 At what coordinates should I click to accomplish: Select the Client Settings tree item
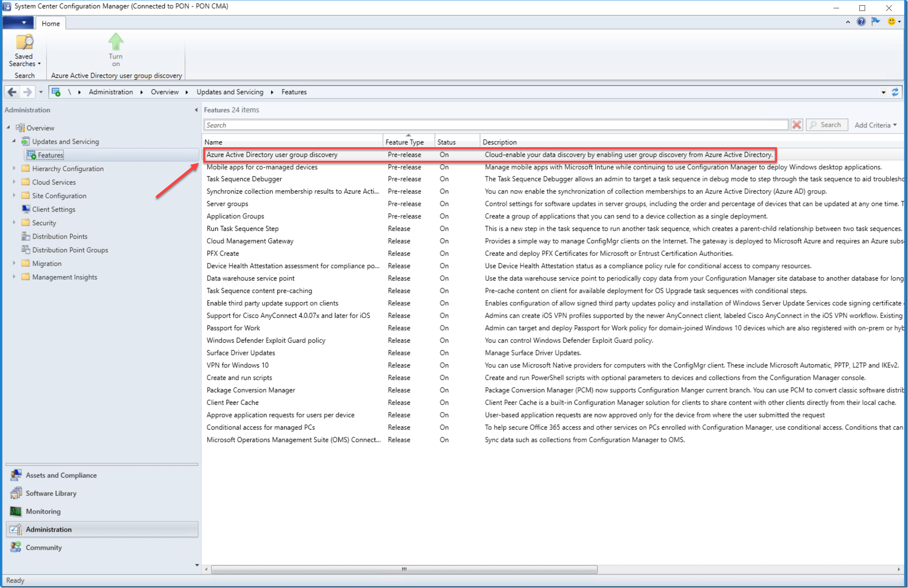(x=53, y=209)
